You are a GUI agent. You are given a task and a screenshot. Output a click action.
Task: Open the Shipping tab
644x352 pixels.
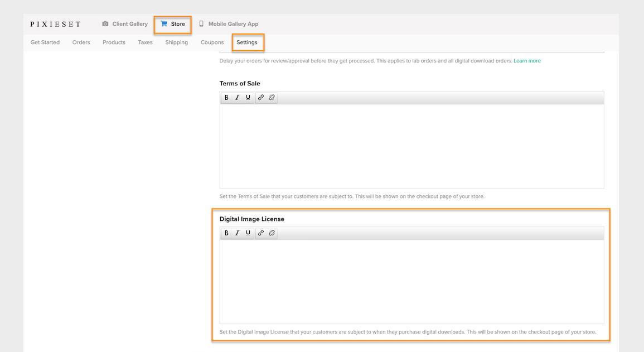pyautogui.click(x=177, y=42)
